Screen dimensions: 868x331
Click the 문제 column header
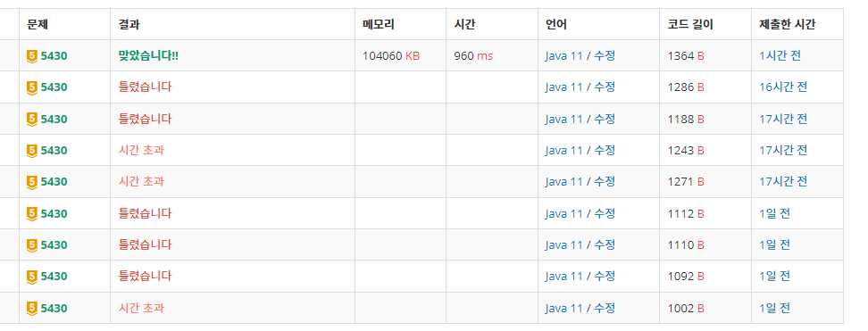(37, 24)
